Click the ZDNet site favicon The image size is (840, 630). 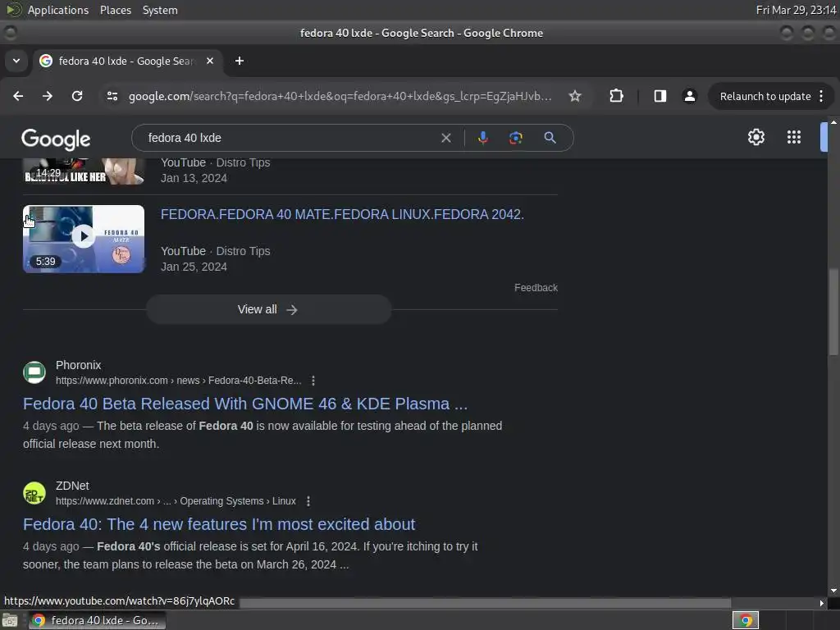(34, 493)
